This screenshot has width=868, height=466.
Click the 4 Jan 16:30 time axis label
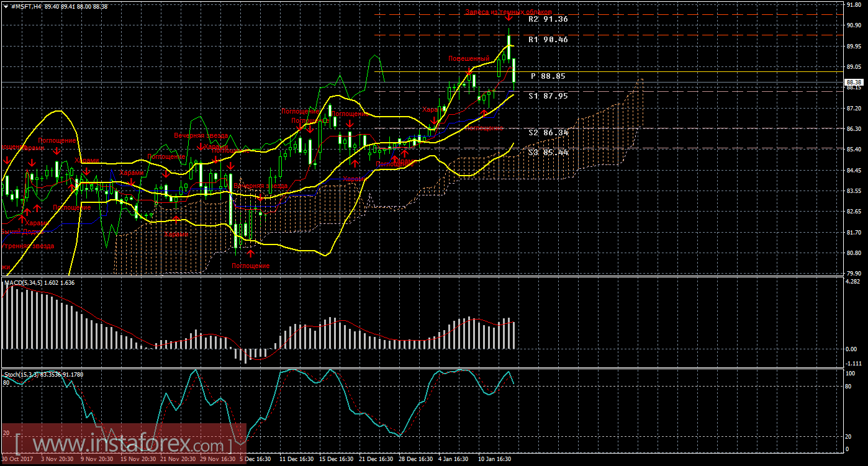(454, 459)
